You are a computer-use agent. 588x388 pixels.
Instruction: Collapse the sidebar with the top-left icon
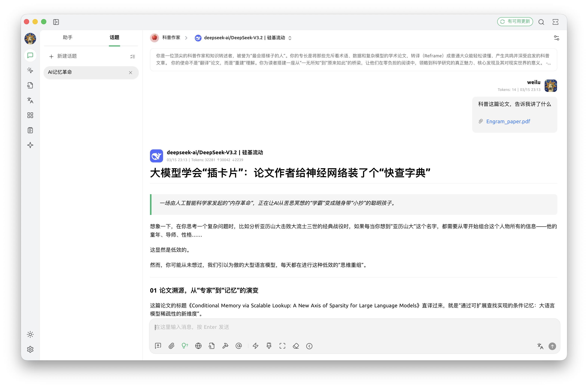(x=56, y=22)
